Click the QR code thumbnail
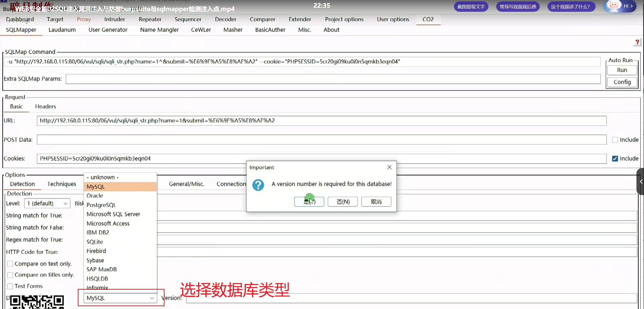This screenshot has width=644, height=309. click(37, 302)
